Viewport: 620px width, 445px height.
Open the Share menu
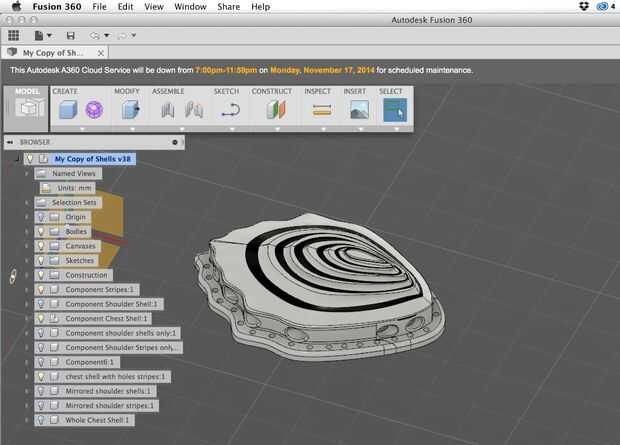[229, 7]
